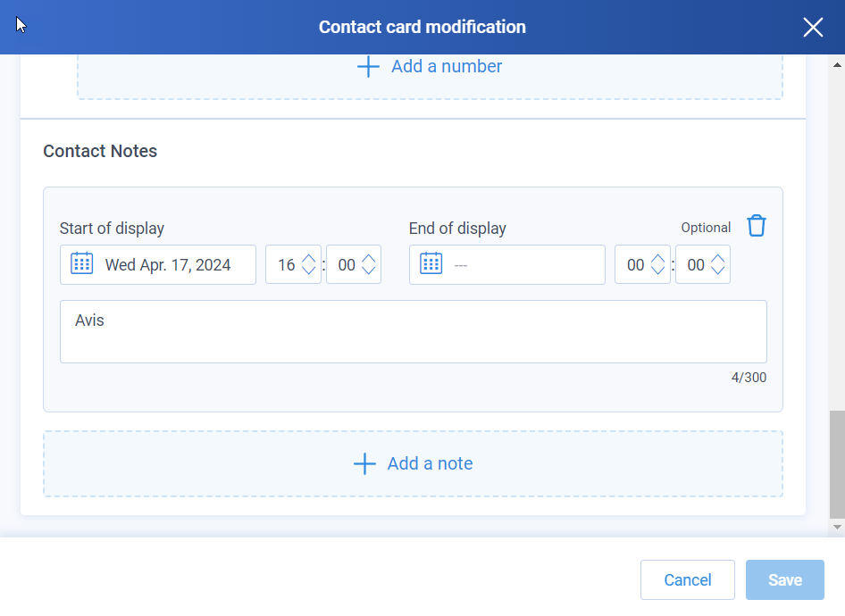Click the end hour field showing 00

pos(642,264)
